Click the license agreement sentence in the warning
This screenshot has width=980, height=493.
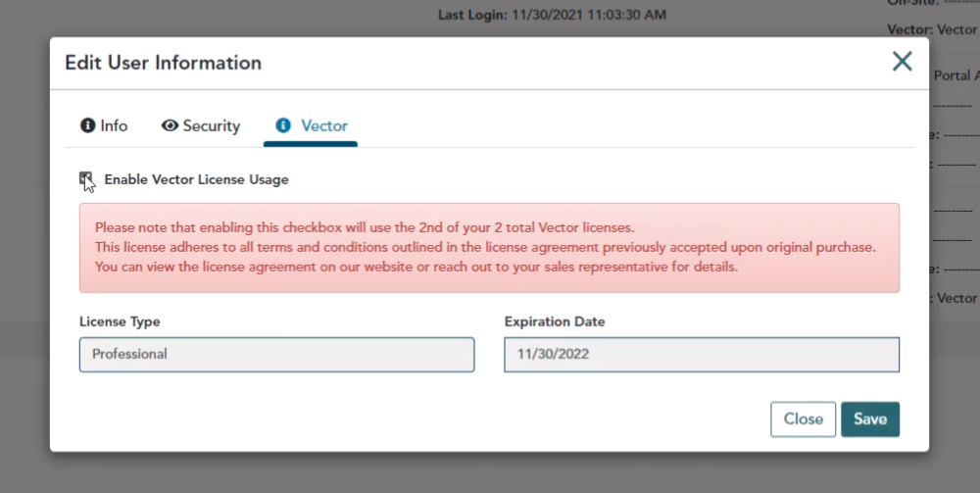click(x=416, y=267)
